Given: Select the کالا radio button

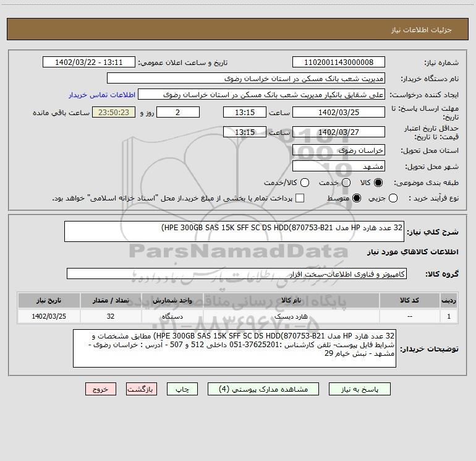Looking at the screenshot, I should 378,183.
